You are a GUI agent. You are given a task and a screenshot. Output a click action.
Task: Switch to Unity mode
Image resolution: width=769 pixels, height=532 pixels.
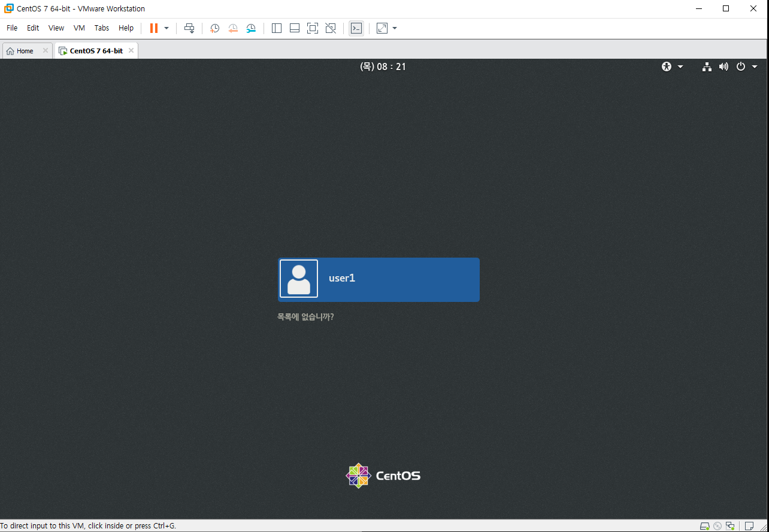pyautogui.click(x=330, y=28)
